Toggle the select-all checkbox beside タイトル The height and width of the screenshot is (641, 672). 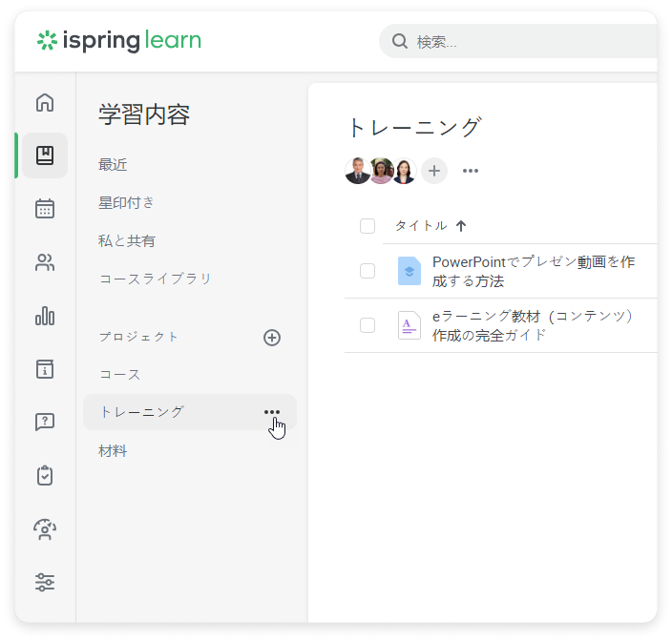(367, 226)
